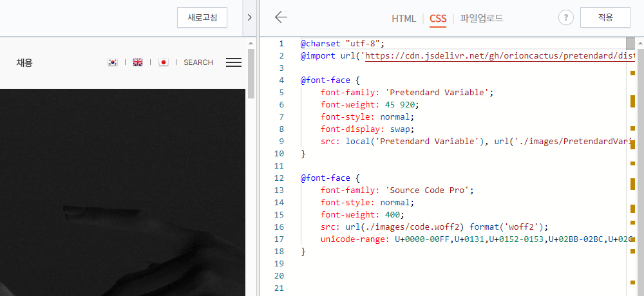Click the SEARCH link in preview header
This screenshot has height=296, width=644.
tap(198, 62)
